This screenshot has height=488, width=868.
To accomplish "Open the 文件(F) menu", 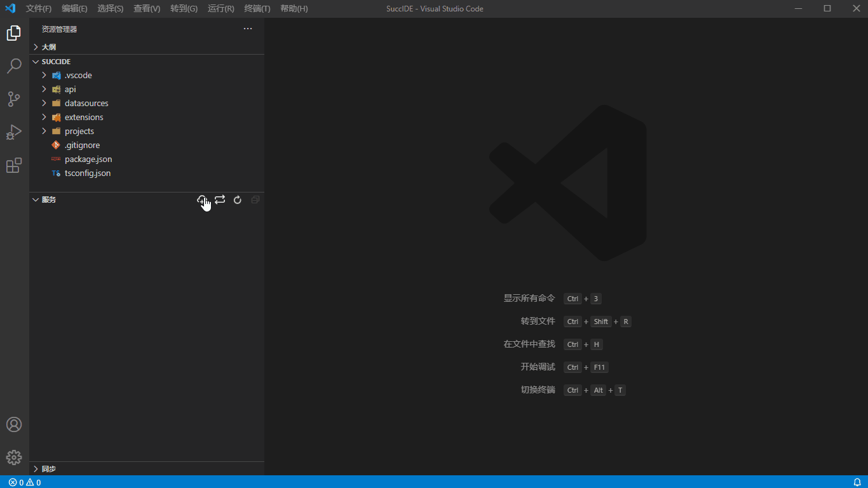I will [39, 9].
